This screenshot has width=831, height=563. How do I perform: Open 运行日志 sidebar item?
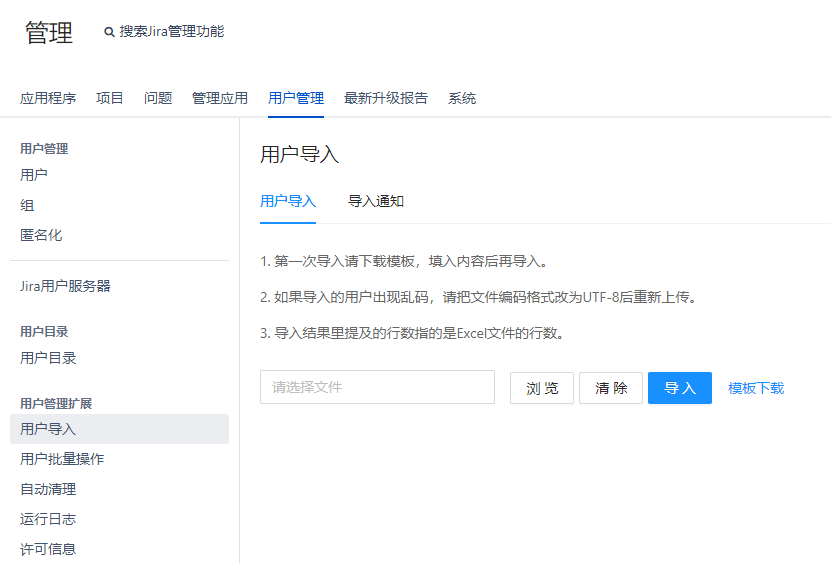coord(48,519)
